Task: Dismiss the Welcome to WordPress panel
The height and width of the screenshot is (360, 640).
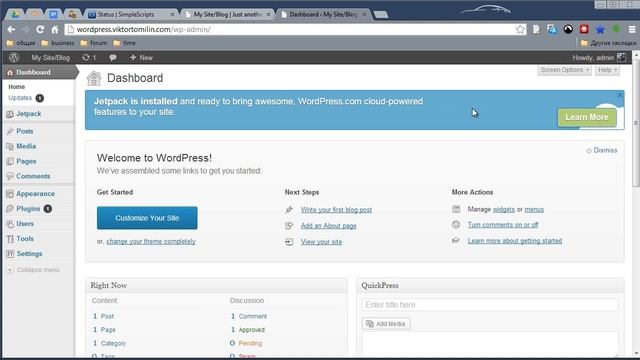Action: 602,150
